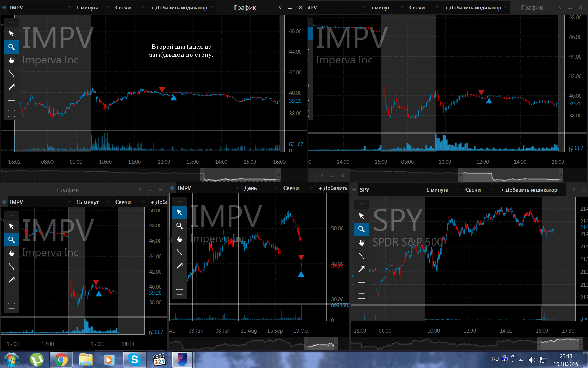Toggle the link indicator beside IMPV in 15 минут chart

click(4, 202)
